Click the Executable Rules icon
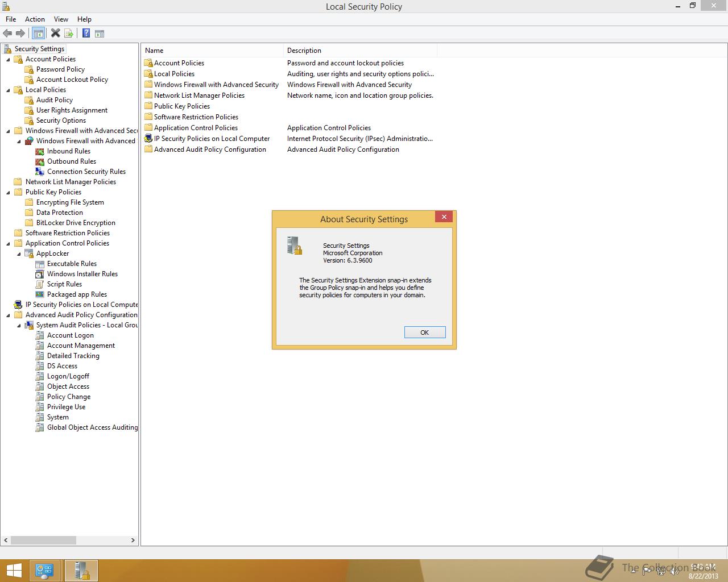728x582 pixels. pos(40,264)
